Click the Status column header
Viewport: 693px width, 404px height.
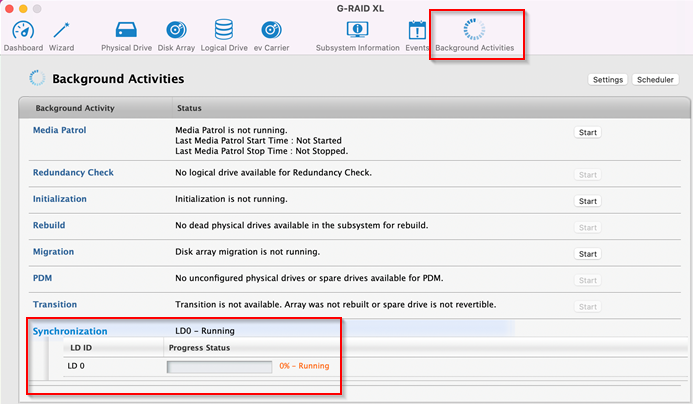pos(190,107)
